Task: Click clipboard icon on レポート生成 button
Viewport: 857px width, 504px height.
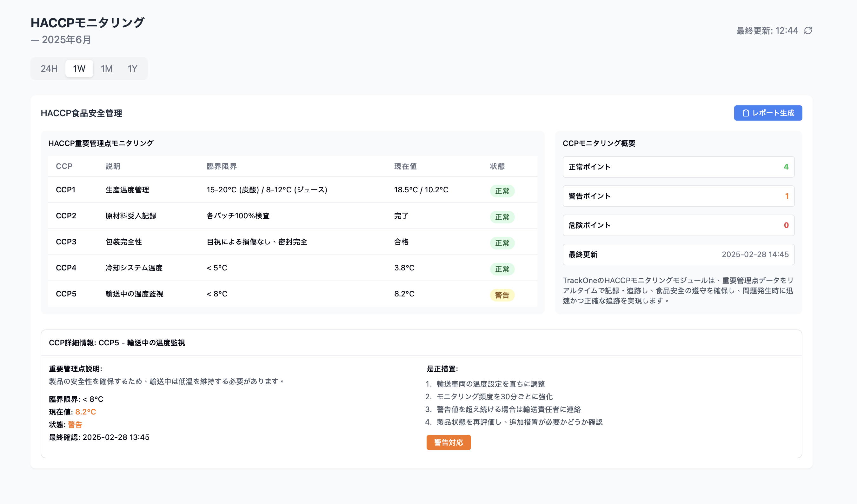Action: tap(746, 113)
